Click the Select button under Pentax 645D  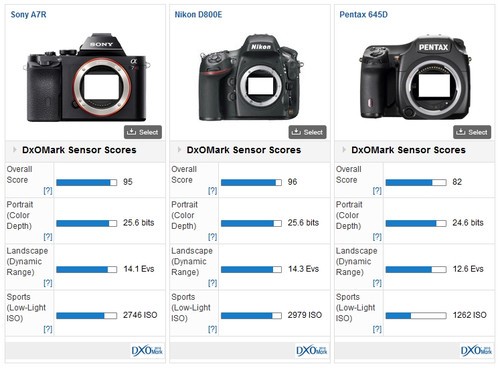click(x=472, y=132)
